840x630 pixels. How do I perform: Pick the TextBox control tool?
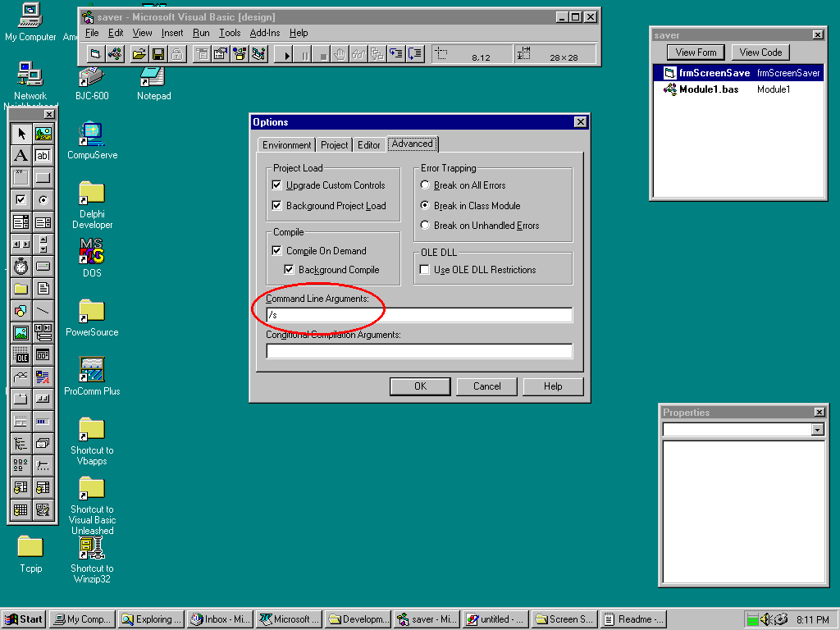(43, 155)
